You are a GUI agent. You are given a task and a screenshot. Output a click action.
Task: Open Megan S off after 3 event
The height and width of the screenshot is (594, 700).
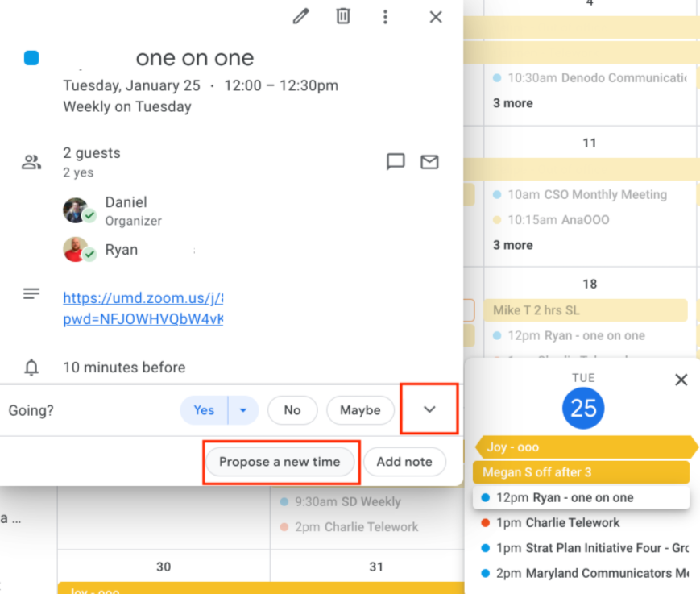[x=582, y=472]
